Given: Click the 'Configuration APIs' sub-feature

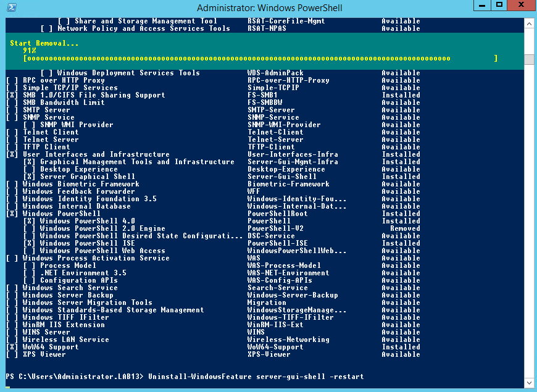Looking at the screenshot, I should click(x=222, y=280).
